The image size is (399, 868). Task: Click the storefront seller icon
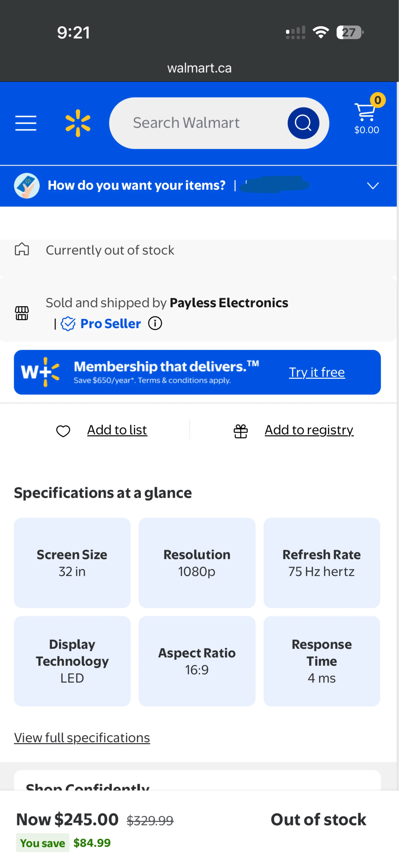tap(22, 313)
